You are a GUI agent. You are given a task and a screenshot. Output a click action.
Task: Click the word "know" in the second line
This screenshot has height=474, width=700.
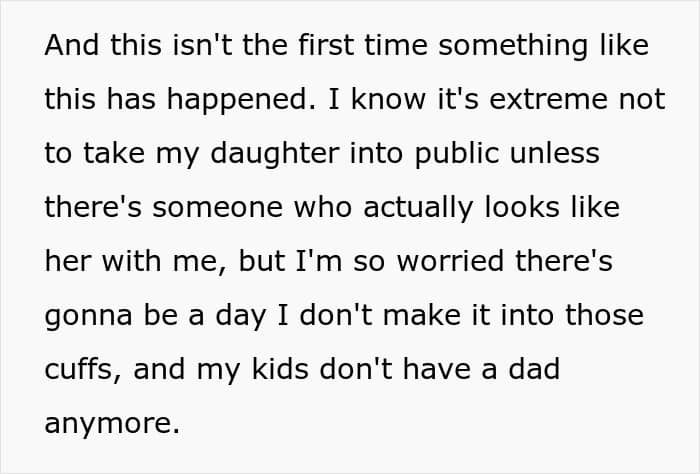pyautogui.click(x=388, y=100)
